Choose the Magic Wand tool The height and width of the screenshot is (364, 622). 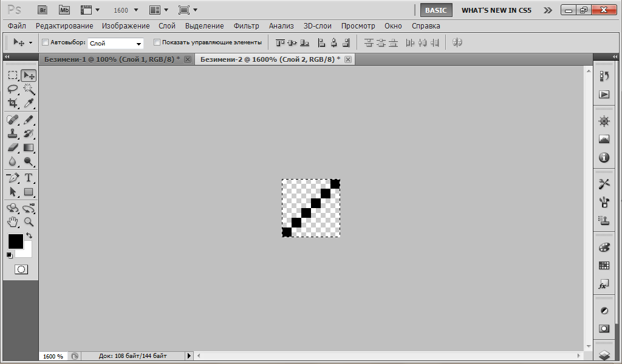[29, 89]
